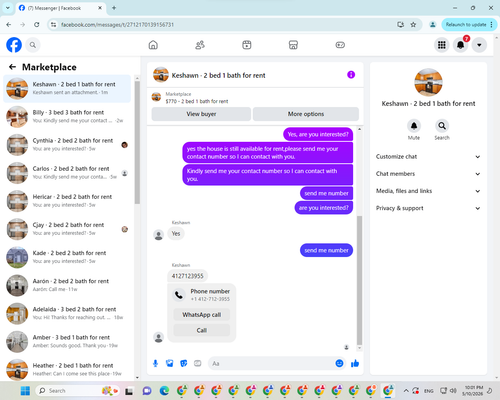Open the Marketplace storefront icon

(293, 45)
